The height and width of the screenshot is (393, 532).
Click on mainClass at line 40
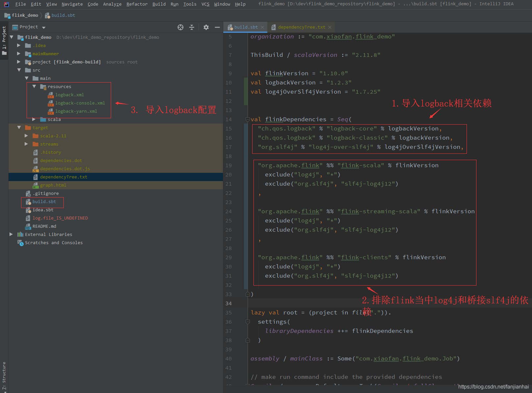tap(306, 359)
